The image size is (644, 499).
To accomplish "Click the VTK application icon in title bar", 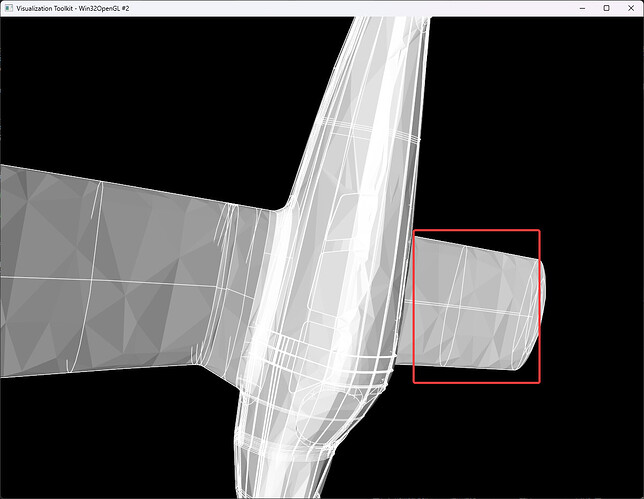I will pyautogui.click(x=9, y=8).
